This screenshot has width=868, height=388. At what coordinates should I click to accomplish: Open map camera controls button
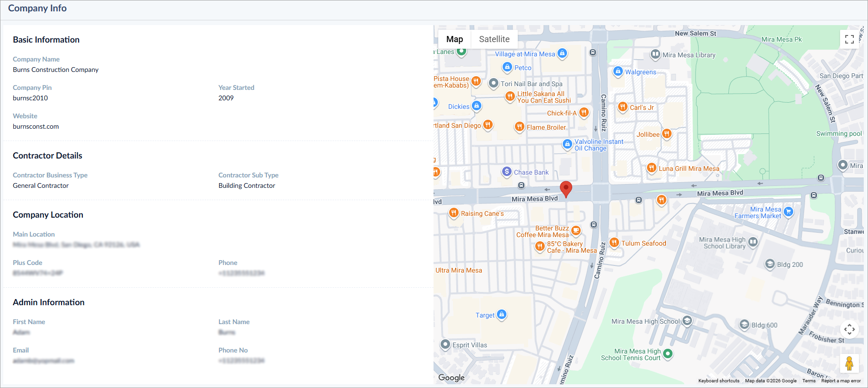pyautogui.click(x=850, y=329)
